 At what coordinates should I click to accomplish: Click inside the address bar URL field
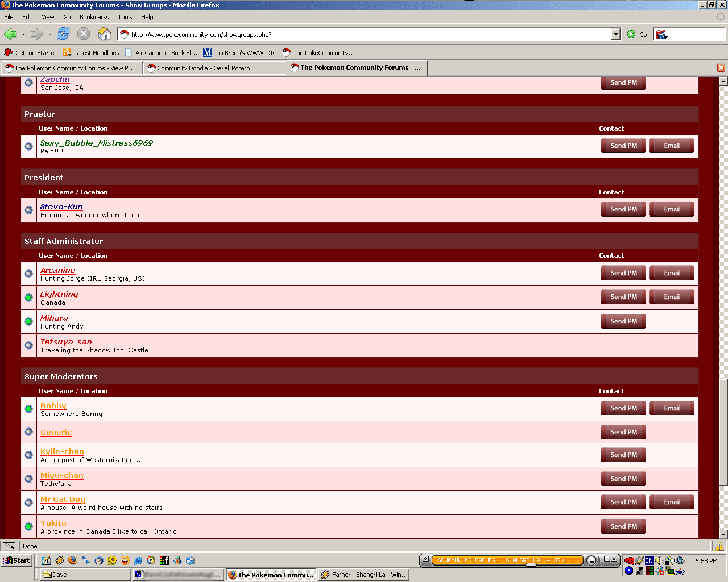[365, 35]
